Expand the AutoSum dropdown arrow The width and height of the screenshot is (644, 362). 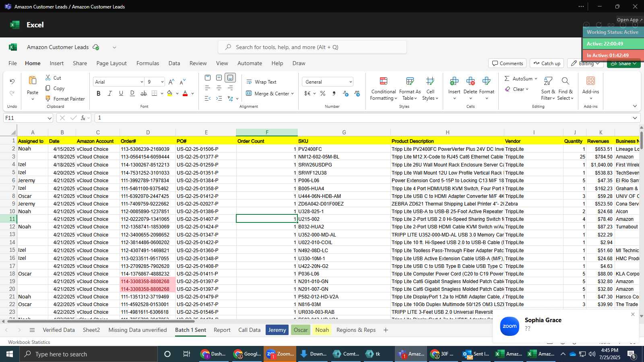click(x=536, y=79)
